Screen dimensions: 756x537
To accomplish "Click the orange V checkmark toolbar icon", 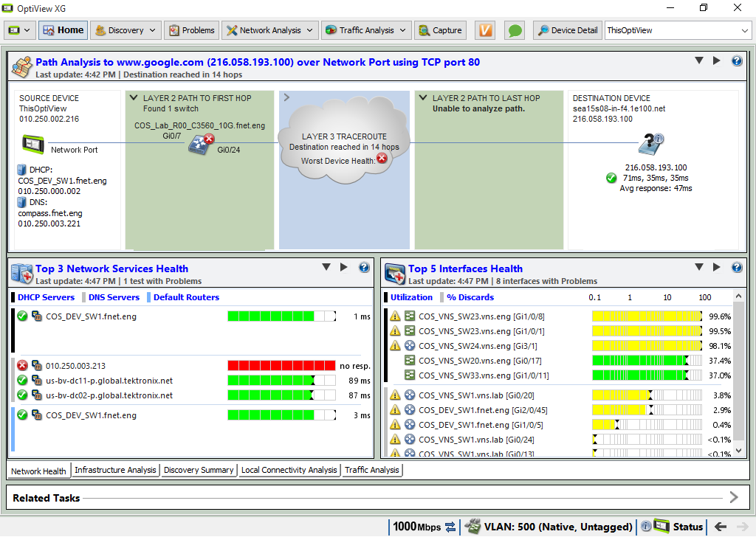I will (485, 30).
